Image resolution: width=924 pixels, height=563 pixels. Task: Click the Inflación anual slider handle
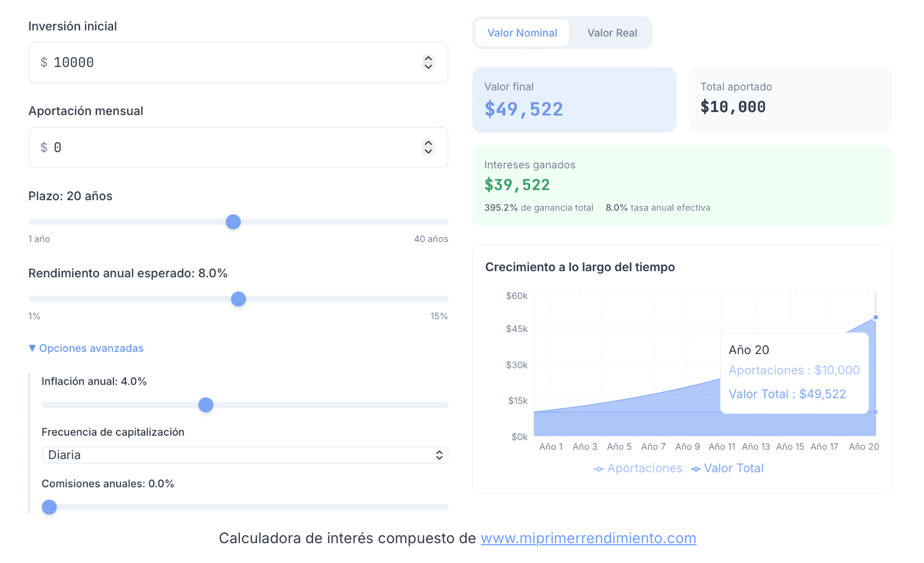click(206, 405)
